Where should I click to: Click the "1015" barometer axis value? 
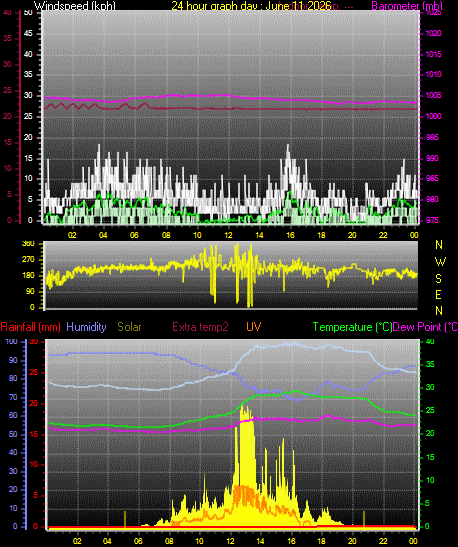point(434,54)
